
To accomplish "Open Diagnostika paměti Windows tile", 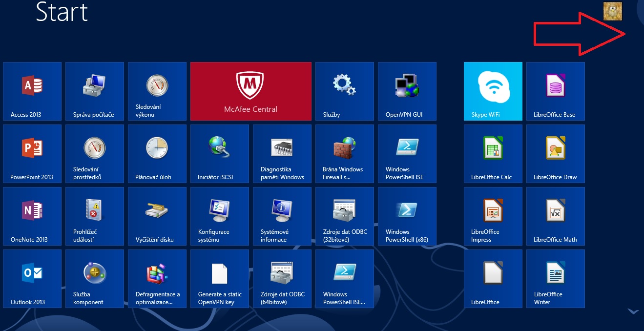I will click(282, 154).
